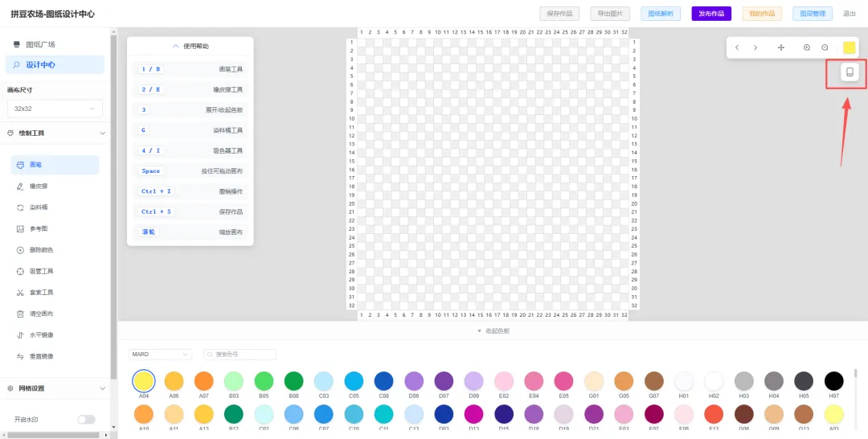
Task: Pick the H01 off-white bead color
Action: click(684, 381)
